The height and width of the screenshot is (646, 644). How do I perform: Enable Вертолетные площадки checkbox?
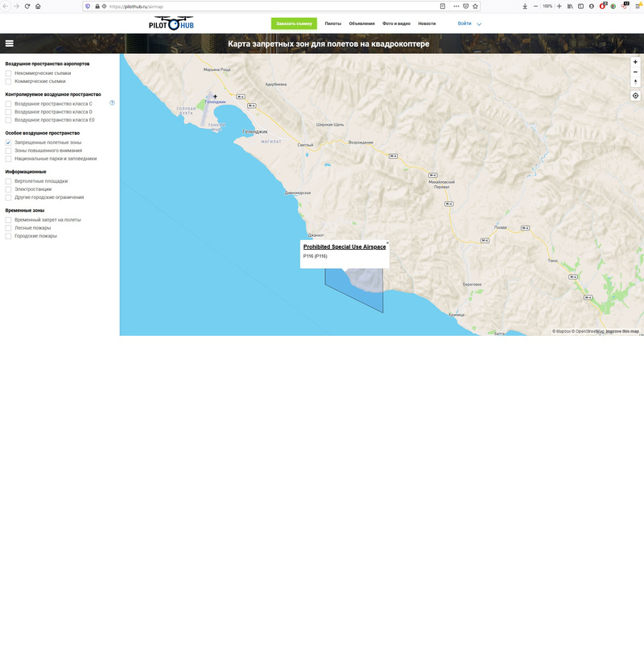click(8, 181)
